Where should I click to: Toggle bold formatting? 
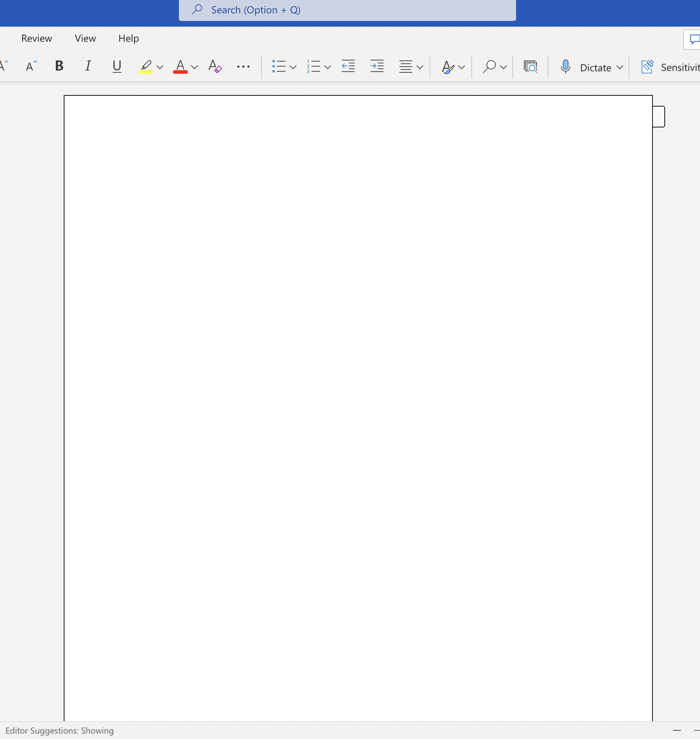pyautogui.click(x=59, y=66)
